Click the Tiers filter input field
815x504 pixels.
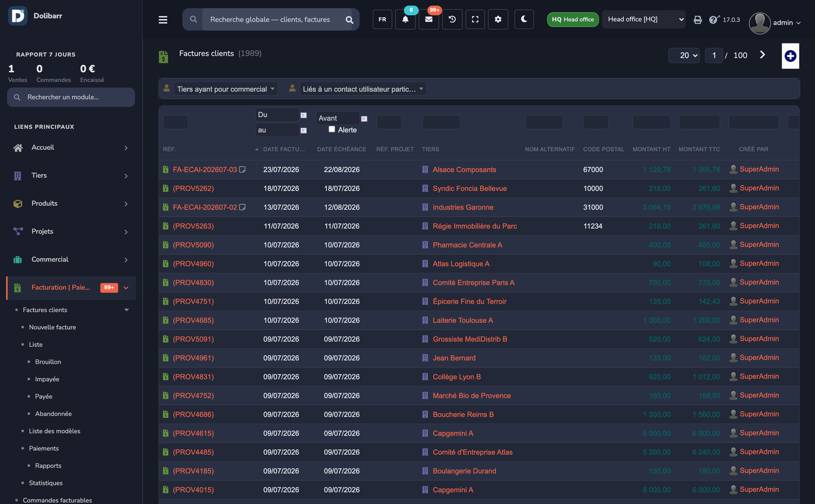pos(441,122)
